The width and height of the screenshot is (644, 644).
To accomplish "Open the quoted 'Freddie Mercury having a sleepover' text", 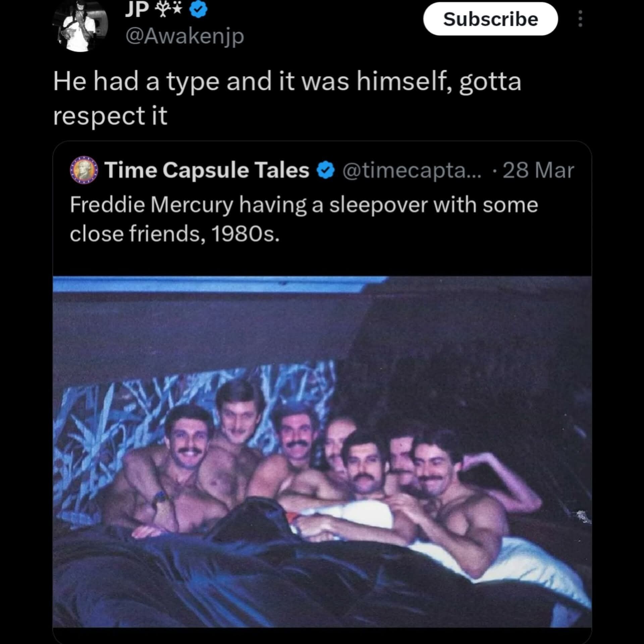I will pyautogui.click(x=304, y=205).
